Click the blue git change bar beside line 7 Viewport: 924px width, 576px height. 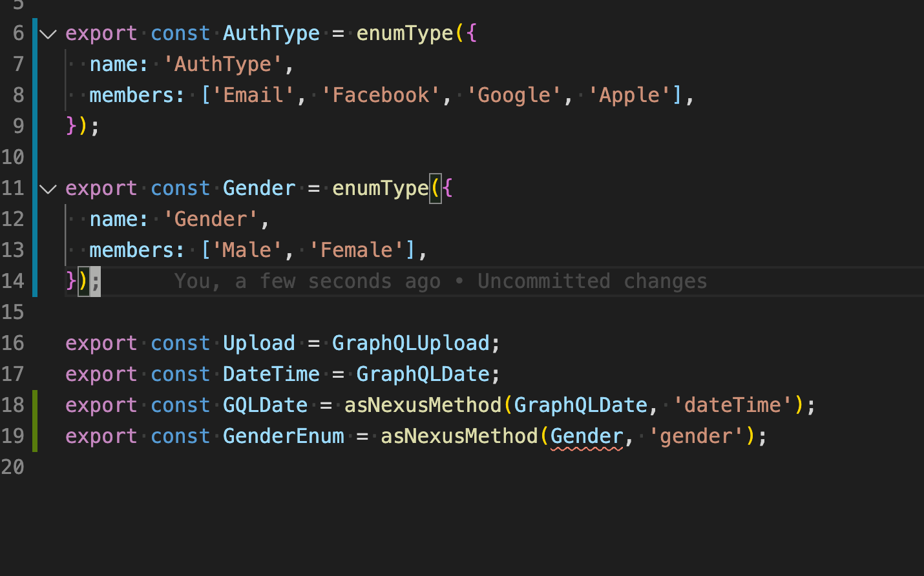[34, 64]
